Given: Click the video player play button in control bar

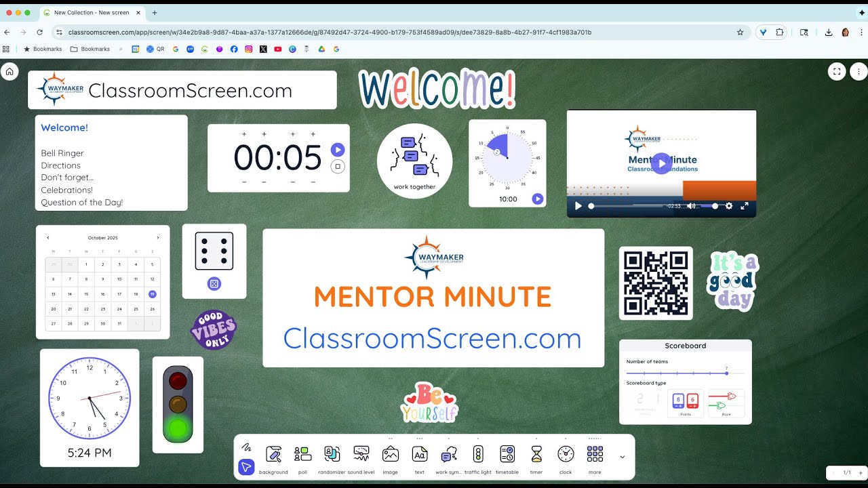Looking at the screenshot, I should click(x=578, y=206).
